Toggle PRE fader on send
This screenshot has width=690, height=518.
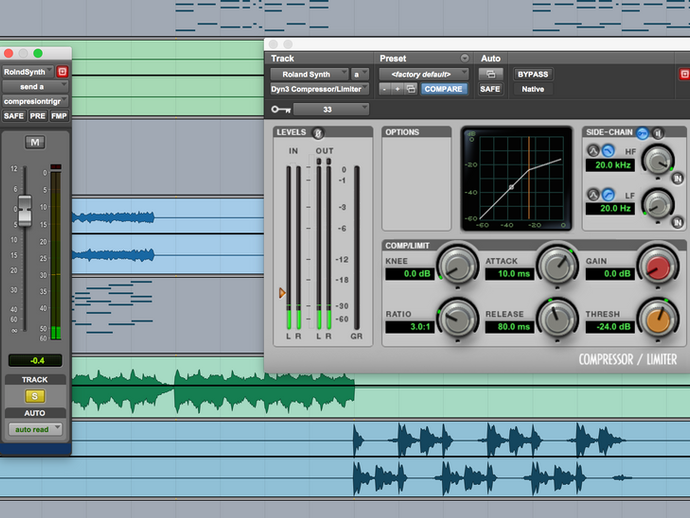[x=37, y=116]
